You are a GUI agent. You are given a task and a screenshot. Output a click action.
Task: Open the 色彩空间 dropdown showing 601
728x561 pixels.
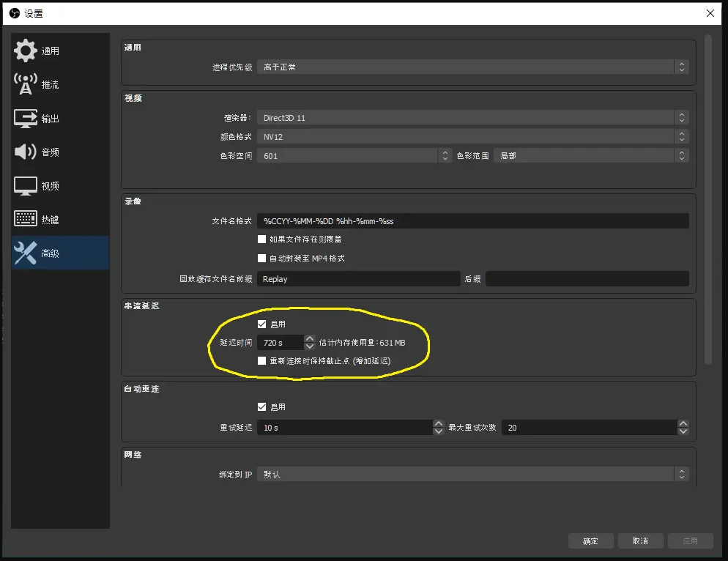tap(352, 155)
